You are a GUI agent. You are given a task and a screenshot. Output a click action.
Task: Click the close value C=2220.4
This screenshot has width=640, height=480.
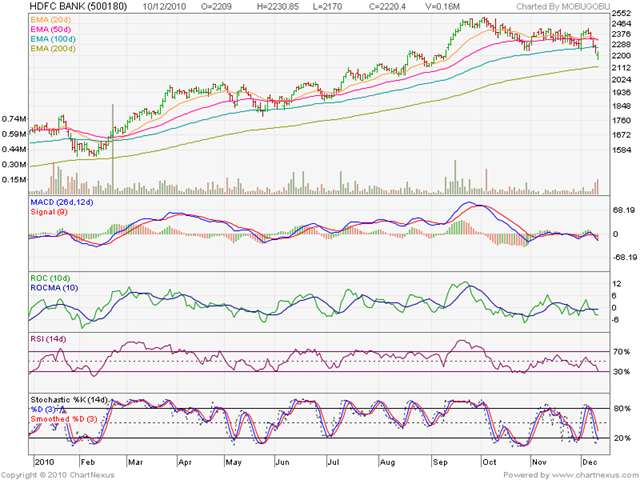tap(387, 7)
